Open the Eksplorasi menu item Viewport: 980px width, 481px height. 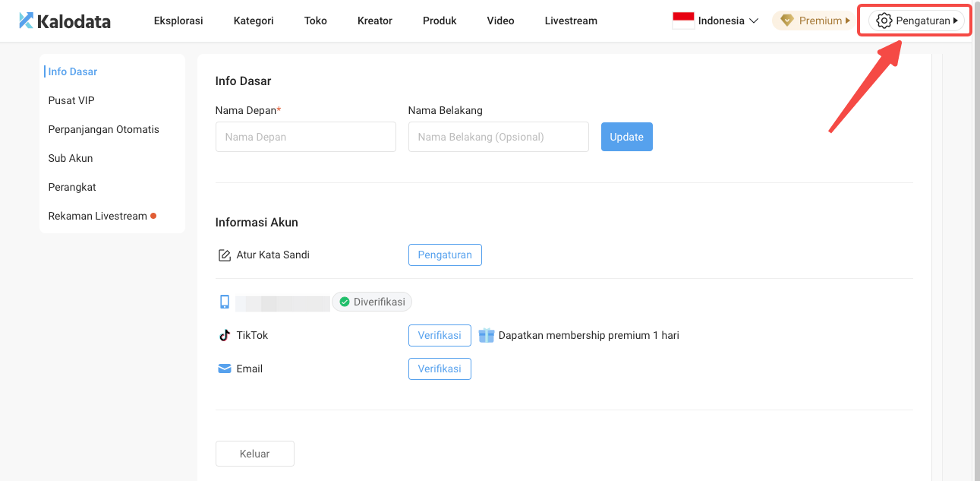(178, 21)
